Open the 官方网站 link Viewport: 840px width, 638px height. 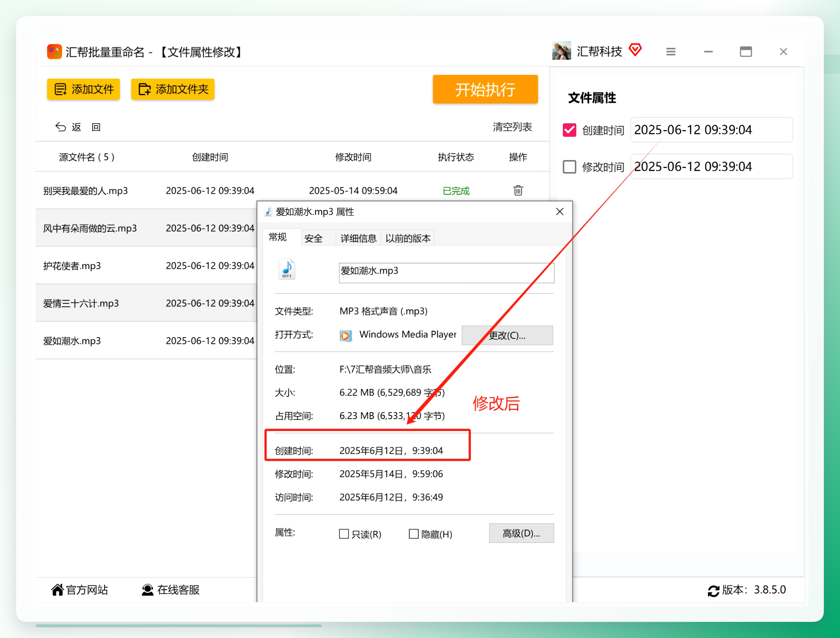(80, 589)
